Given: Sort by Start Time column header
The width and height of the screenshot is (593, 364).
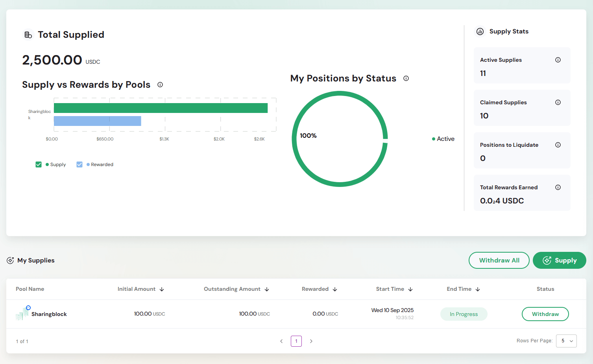Looking at the screenshot, I should click(394, 289).
